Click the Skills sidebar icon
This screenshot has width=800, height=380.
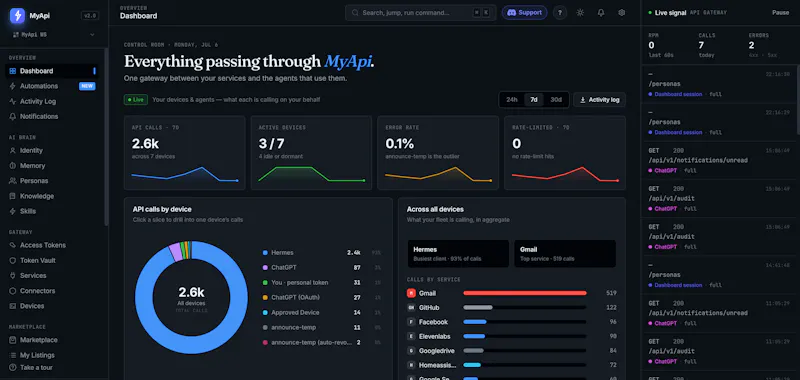coord(13,211)
